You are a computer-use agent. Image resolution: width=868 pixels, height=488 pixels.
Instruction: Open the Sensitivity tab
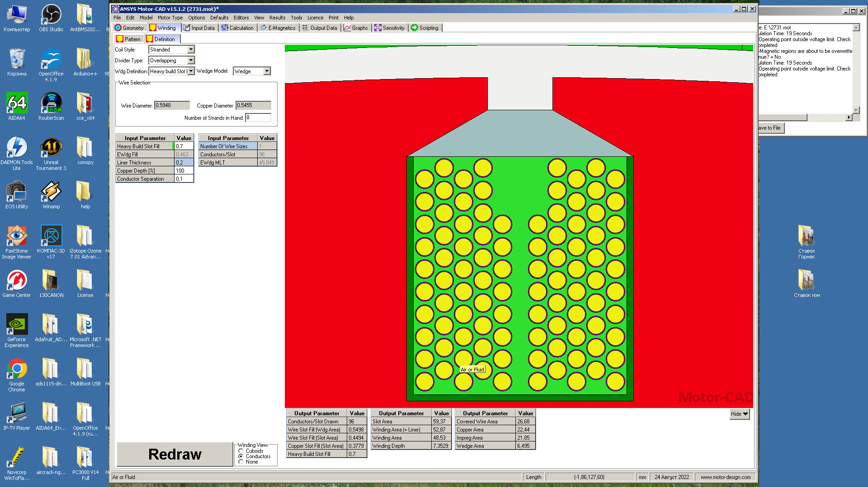[389, 28]
